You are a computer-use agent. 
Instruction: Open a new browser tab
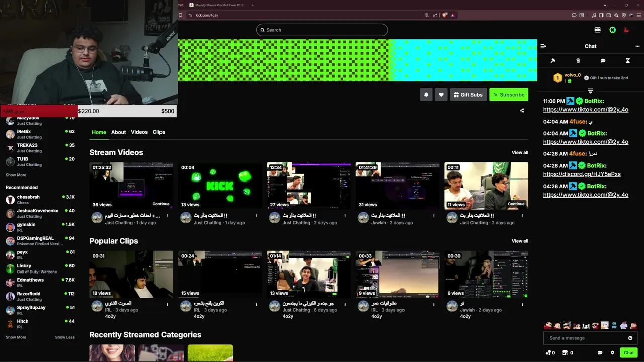pyautogui.click(x=253, y=5)
